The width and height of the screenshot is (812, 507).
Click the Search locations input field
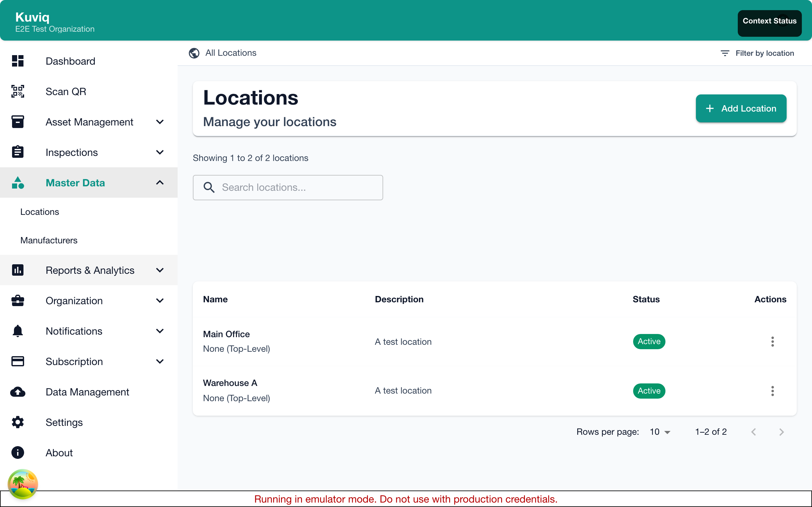click(288, 188)
